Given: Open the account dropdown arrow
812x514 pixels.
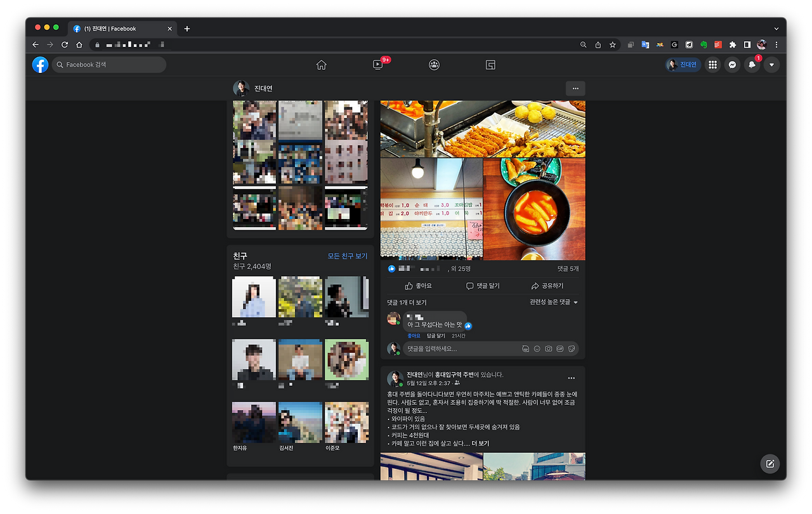Looking at the screenshot, I should [x=771, y=65].
